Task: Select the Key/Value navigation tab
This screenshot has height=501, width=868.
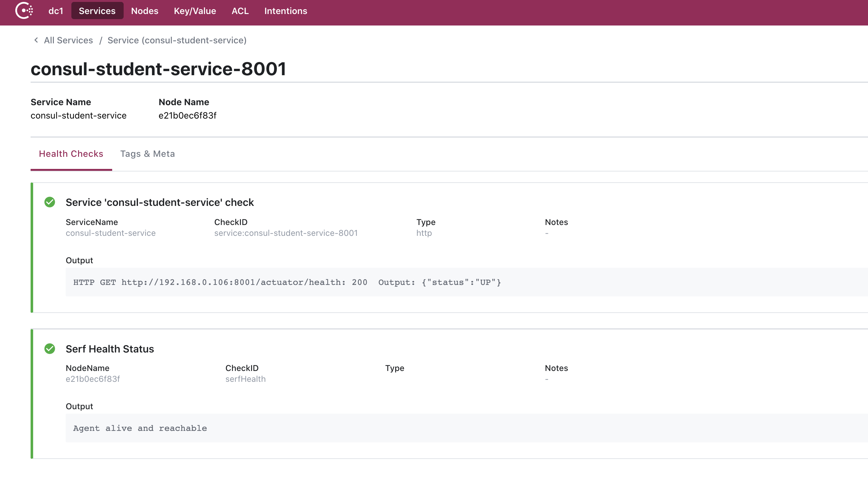Action: pos(195,11)
